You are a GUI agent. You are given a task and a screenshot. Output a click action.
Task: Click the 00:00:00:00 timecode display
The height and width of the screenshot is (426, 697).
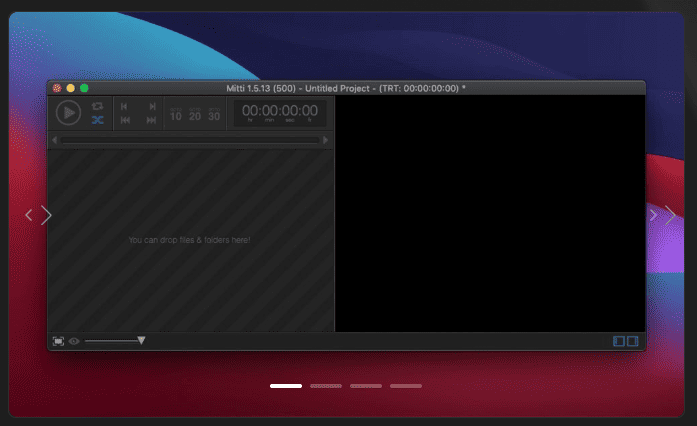[x=280, y=113]
